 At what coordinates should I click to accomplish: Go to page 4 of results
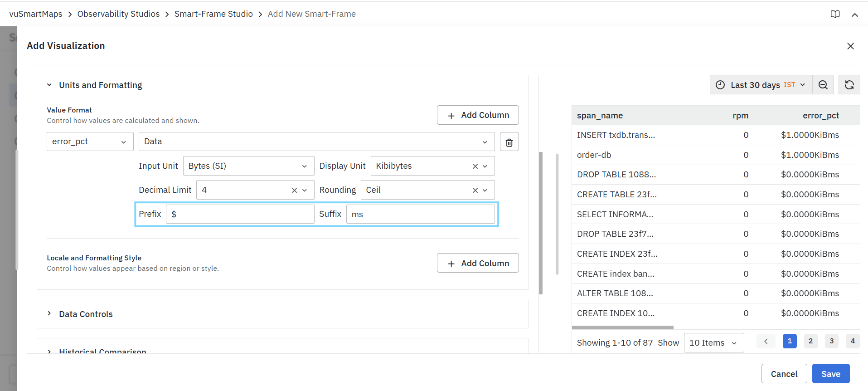click(853, 341)
